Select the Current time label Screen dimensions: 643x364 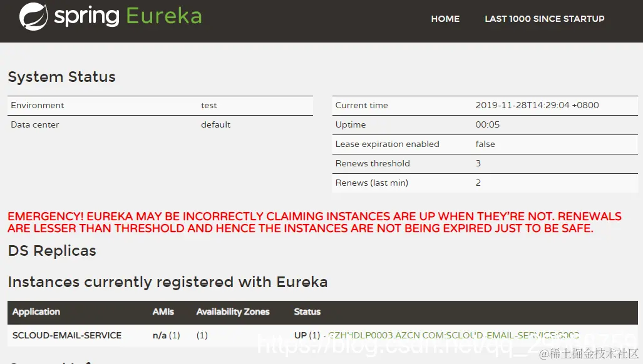362,105
